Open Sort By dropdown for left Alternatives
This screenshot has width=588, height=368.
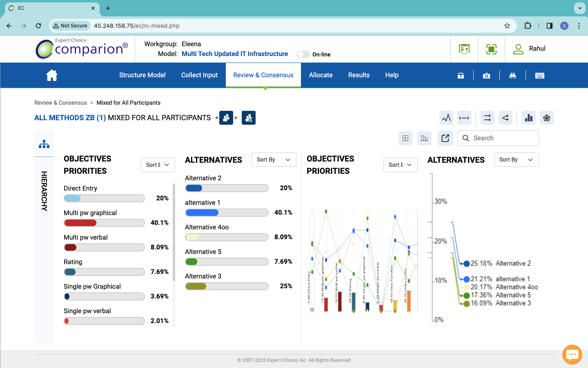274,160
